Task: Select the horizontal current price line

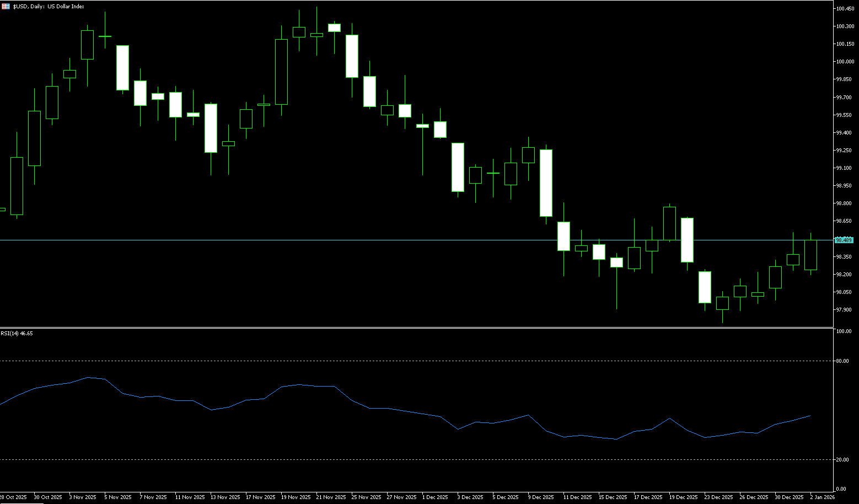Action: click(386, 240)
